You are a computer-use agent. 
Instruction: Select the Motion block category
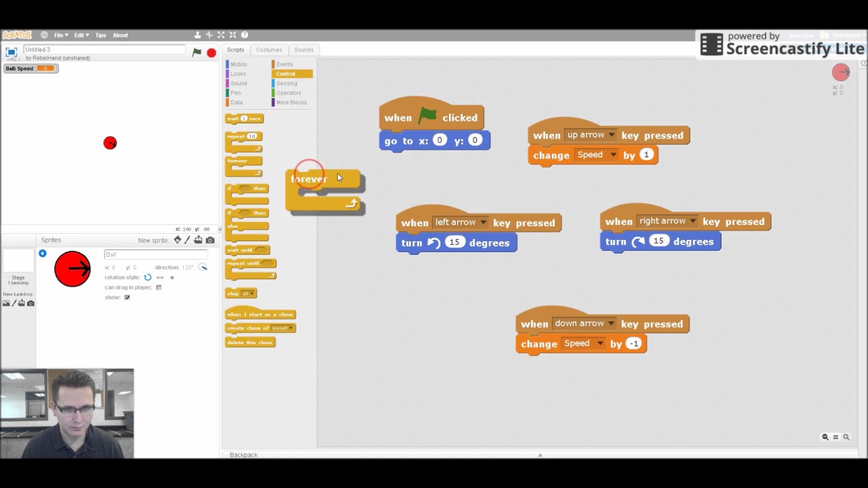click(237, 64)
